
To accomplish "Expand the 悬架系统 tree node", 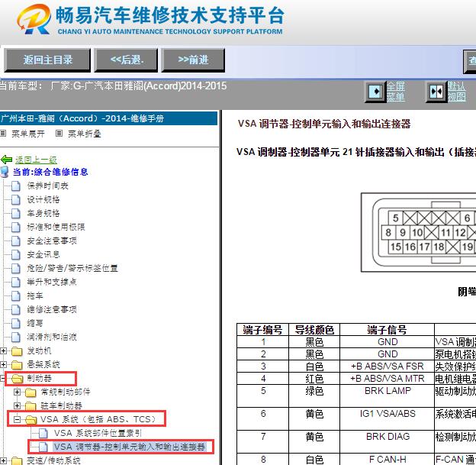I will 3,364.
